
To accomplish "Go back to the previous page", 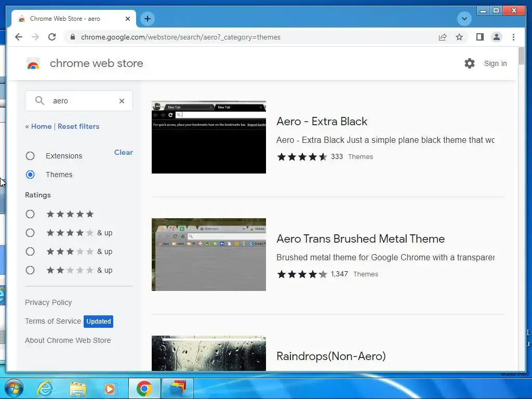I will click(x=19, y=37).
